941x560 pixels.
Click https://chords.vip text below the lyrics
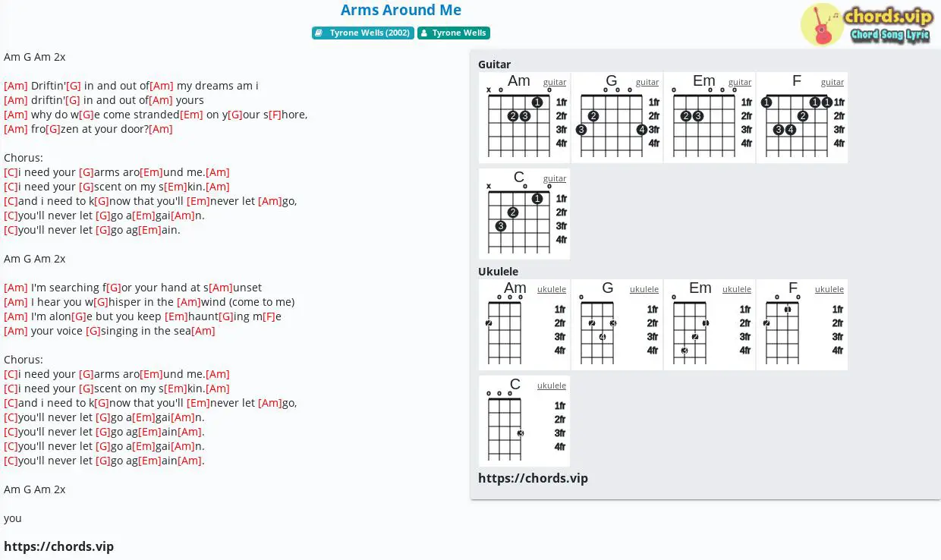pos(58,546)
